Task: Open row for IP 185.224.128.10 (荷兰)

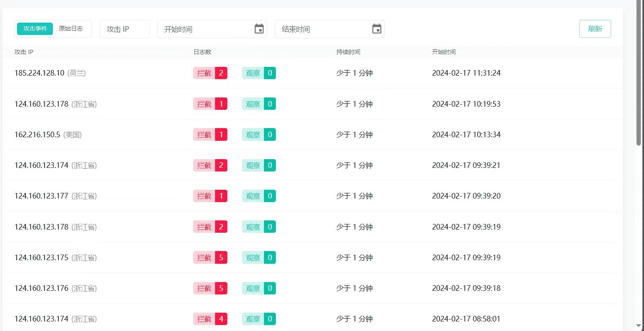Action: tap(312, 73)
